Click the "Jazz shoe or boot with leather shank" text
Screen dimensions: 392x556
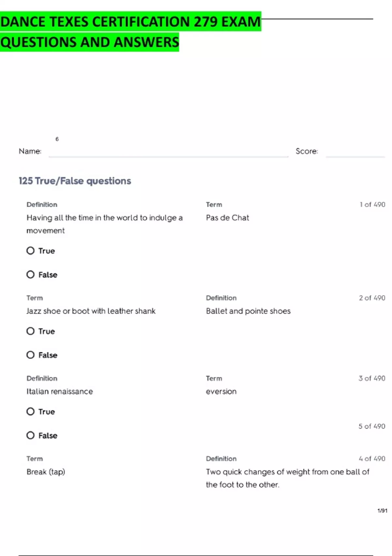pos(91,311)
